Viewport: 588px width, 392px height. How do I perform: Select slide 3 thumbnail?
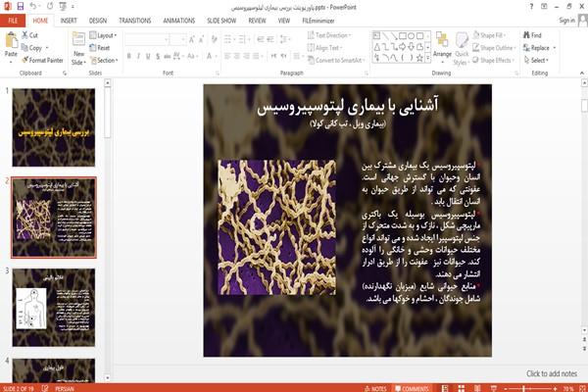coord(54,308)
